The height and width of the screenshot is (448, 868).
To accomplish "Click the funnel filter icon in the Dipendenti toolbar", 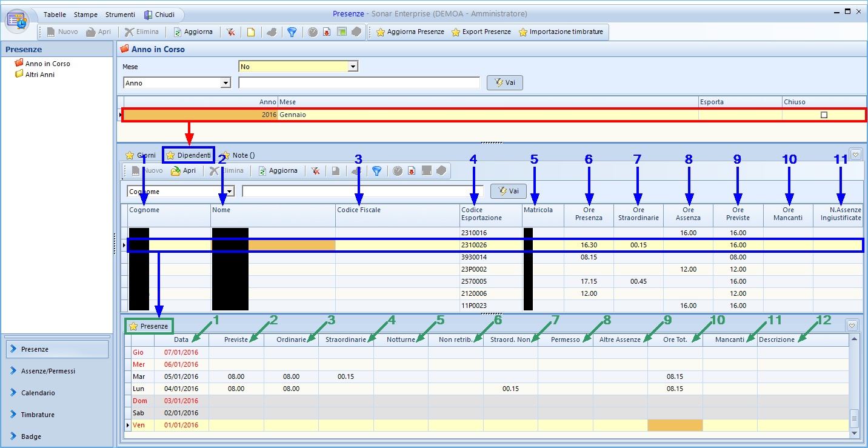I will [376, 171].
